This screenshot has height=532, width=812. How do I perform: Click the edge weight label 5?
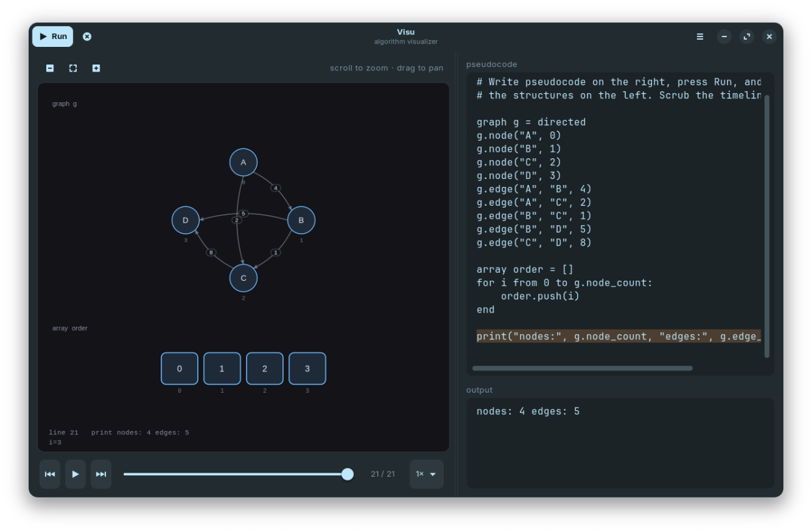tap(243, 214)
